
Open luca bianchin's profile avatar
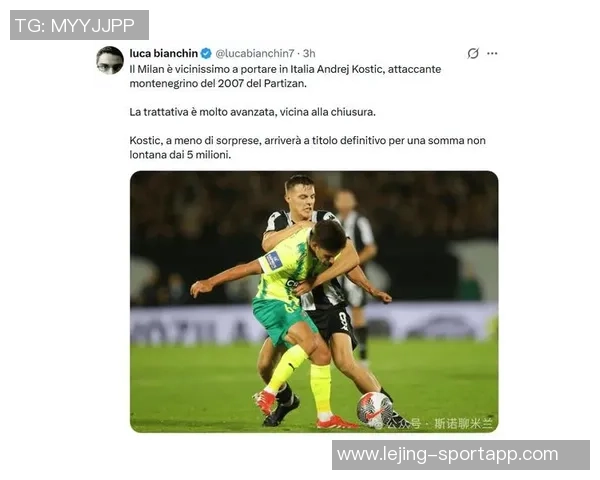(x=110, y=60)
